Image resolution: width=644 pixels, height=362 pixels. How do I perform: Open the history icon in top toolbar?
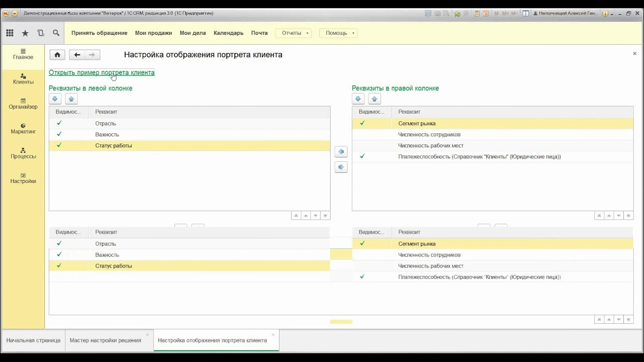[41, 33]
